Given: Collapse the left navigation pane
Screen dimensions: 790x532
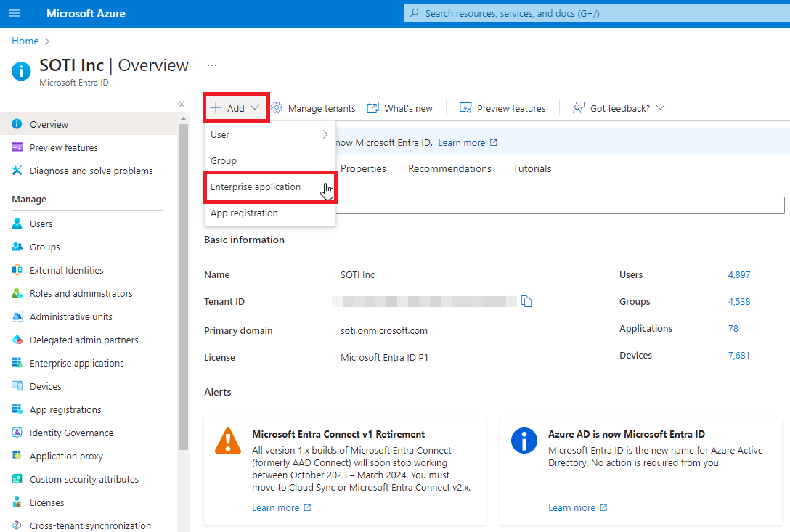Looking at the screenshot, I should coord(181,104).
